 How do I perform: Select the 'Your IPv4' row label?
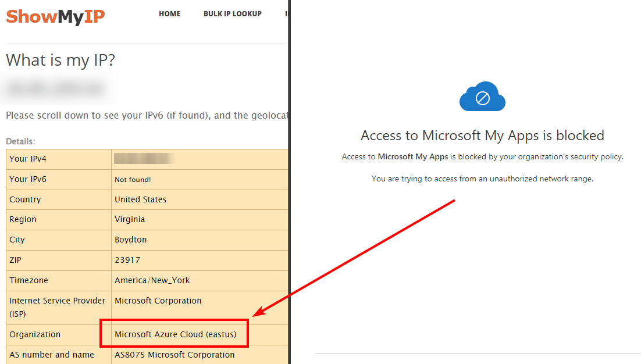click(x=28, y=159)
